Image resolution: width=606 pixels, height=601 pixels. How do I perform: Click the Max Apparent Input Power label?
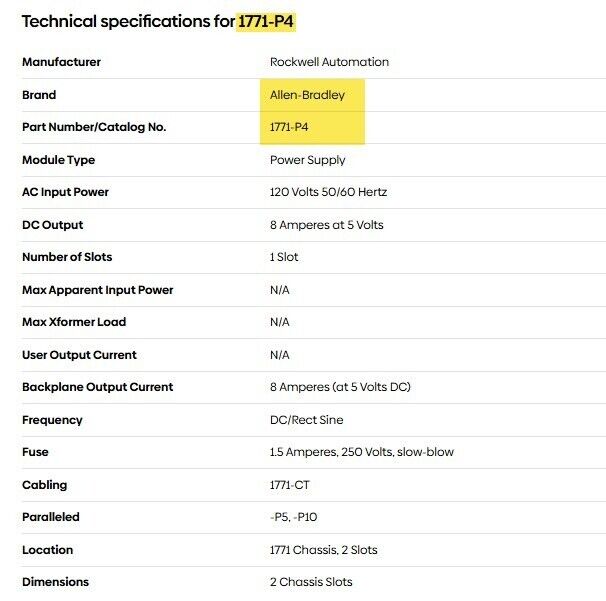(x=97, y=290)
